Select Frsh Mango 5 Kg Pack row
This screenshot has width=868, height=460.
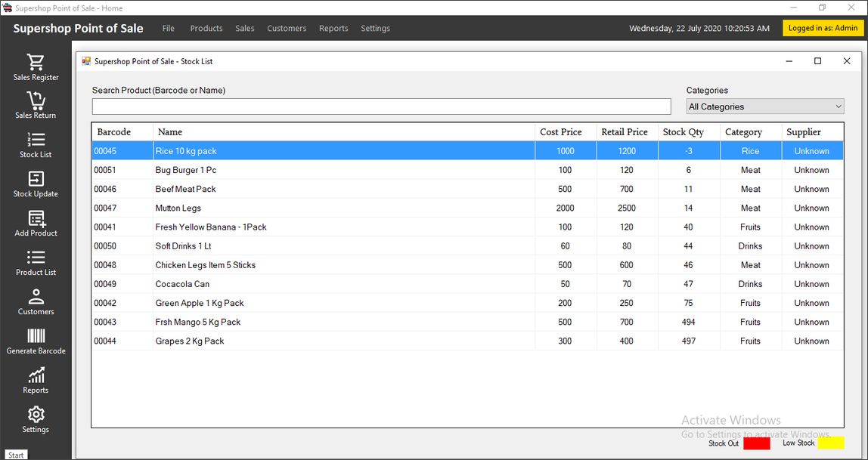pos(468,322)
